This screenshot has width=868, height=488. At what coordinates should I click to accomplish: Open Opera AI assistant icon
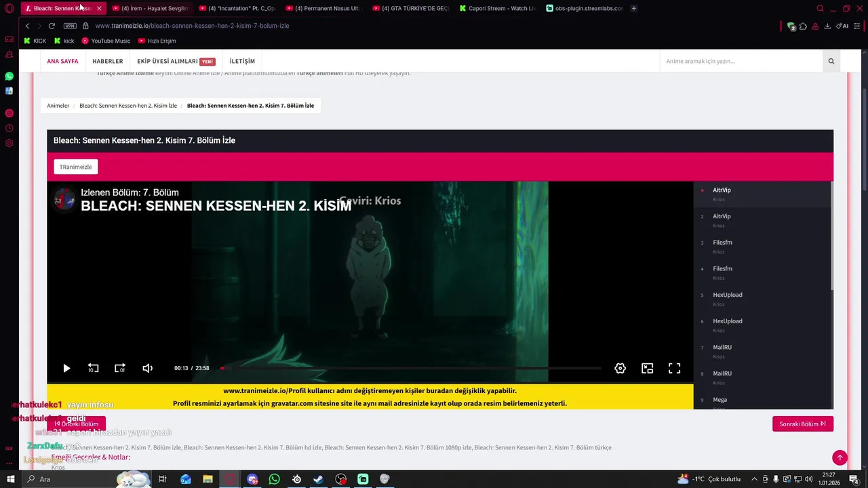pos(842,26)
